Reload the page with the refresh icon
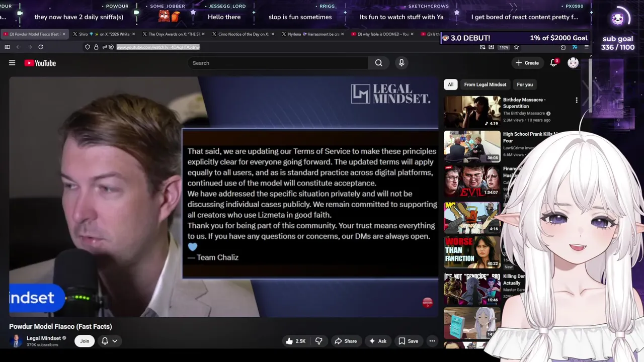This screenshot has height=362, width=644. coord(41,47)
